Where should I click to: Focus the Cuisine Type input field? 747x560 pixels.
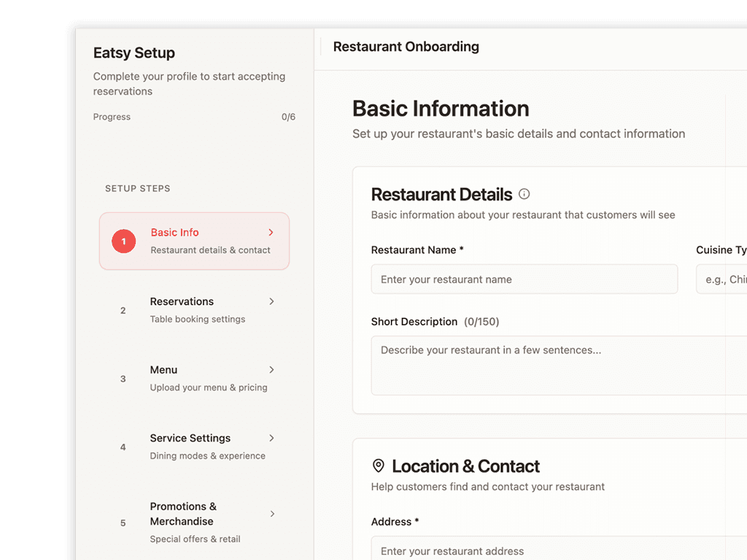point(721,279)
